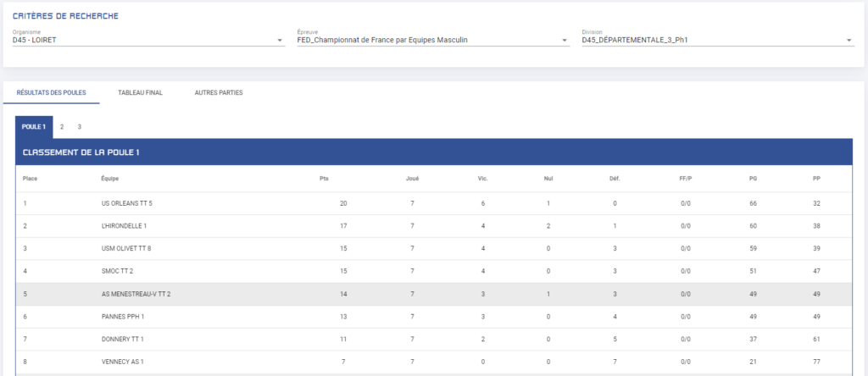Click VENNECY AS 1 PP value 77
This screenshot has height=376, width=868.
click(x=816, y=362)
